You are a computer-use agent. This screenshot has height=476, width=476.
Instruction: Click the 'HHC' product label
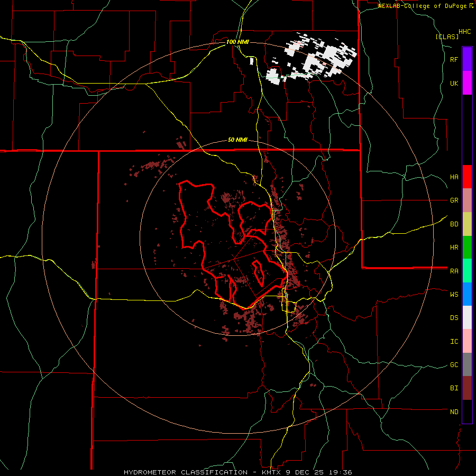465,32
